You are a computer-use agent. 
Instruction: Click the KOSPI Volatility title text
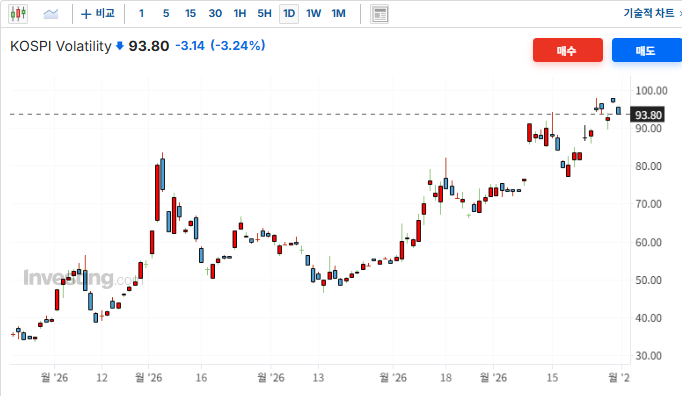click(x=61, y=46)
